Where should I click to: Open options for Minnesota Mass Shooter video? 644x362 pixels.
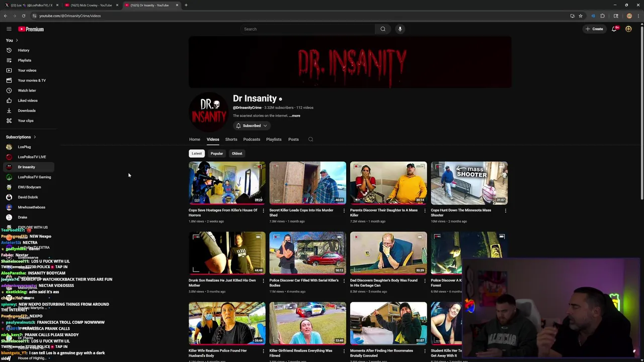pyautogui.click(x=506, y=211)
